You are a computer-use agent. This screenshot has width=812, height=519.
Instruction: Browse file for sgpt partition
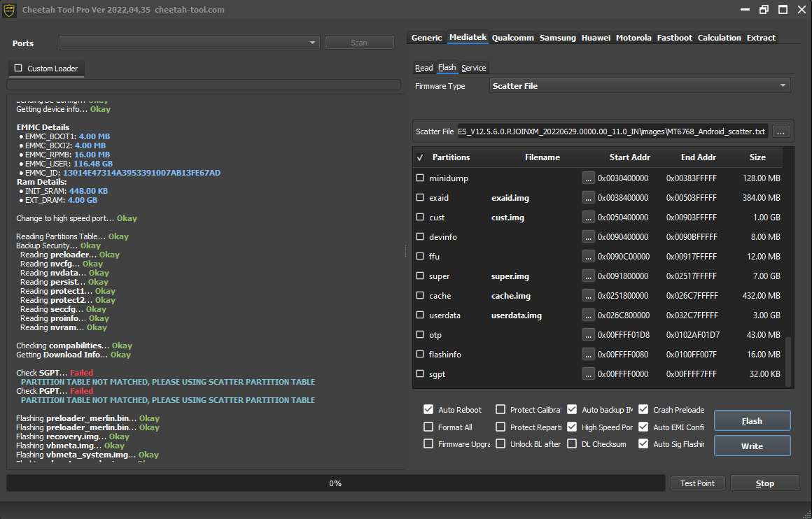[588, 374]
